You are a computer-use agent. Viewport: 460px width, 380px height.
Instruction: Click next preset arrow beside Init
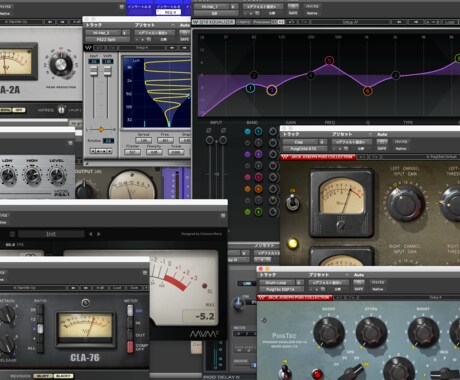click(x=99, y=234)
